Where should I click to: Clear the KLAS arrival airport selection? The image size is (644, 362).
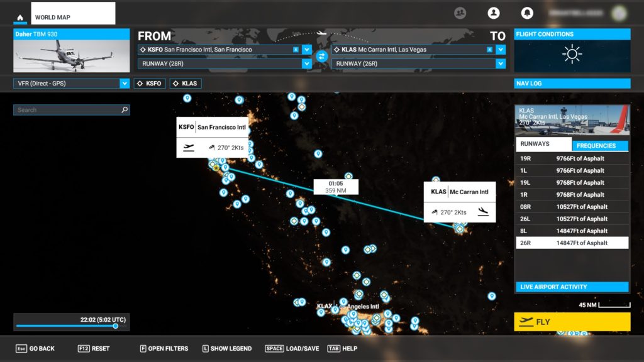coord(489,50)
